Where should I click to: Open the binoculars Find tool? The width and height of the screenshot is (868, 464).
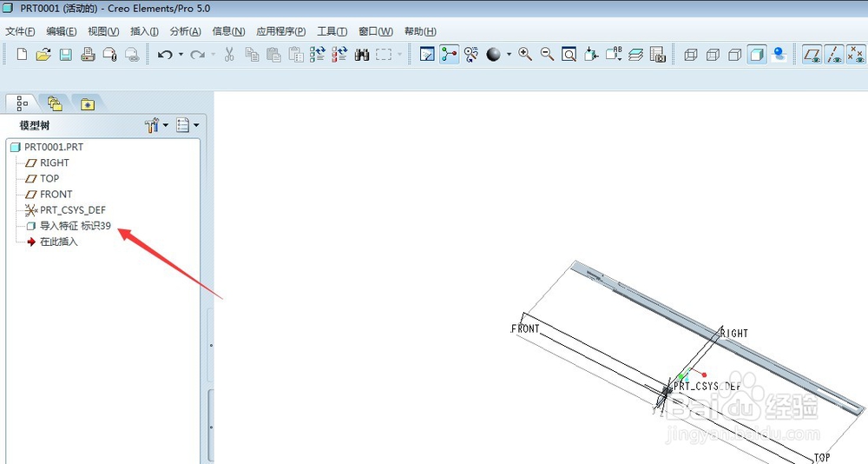(362, 55)
